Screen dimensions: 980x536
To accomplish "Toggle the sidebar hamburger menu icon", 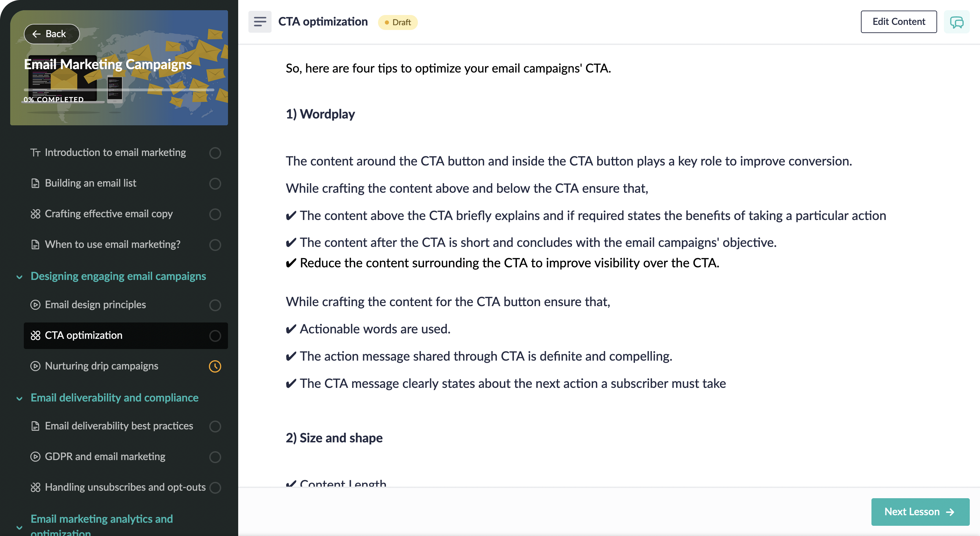I will (x=260, y=22).
